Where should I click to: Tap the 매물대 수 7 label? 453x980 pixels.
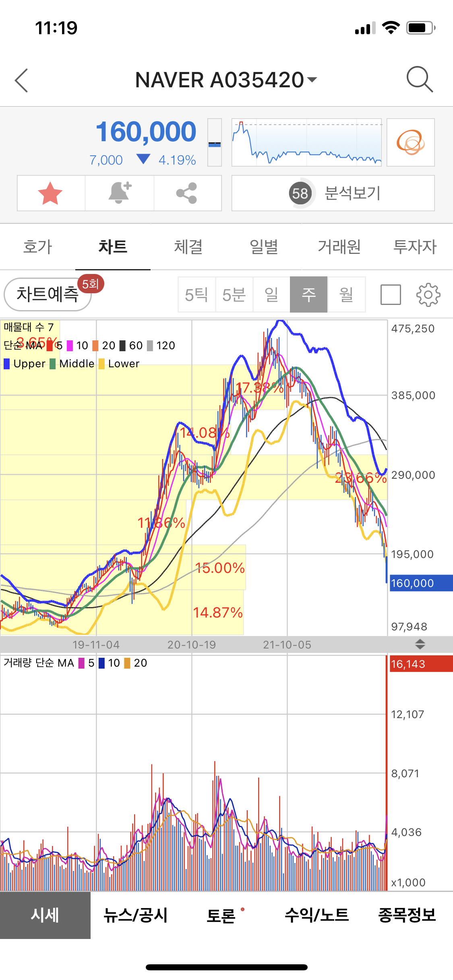(x=29, y=327)
